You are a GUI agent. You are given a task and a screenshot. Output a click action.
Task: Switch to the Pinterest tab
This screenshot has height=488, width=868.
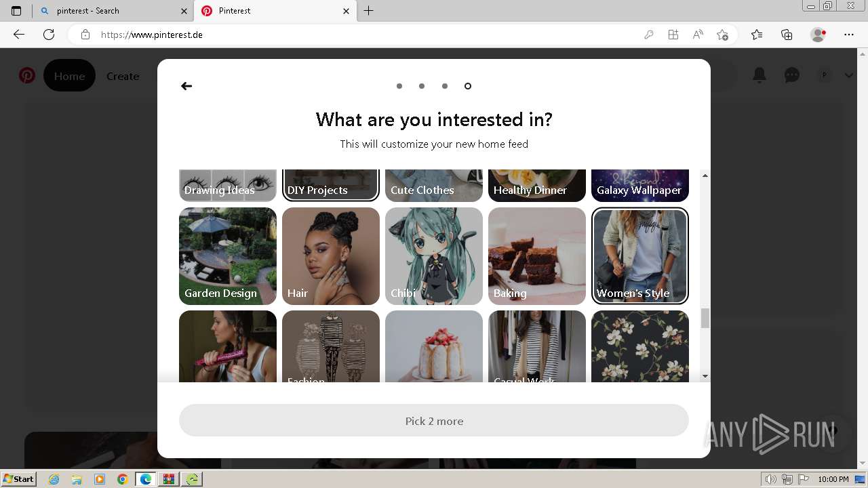click(x=275, y=11)
